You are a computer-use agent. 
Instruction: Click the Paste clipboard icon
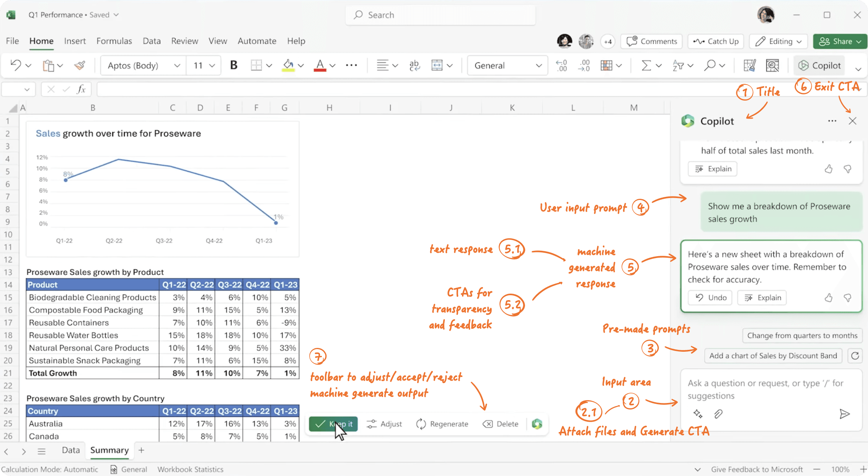click(x=49, y=66)
